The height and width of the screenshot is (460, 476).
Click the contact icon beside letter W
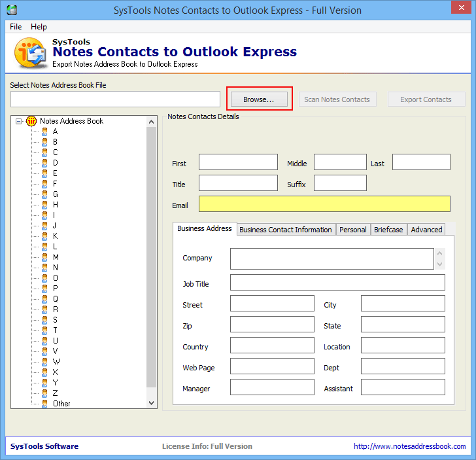pyautogui.click(x=44, y=362)
